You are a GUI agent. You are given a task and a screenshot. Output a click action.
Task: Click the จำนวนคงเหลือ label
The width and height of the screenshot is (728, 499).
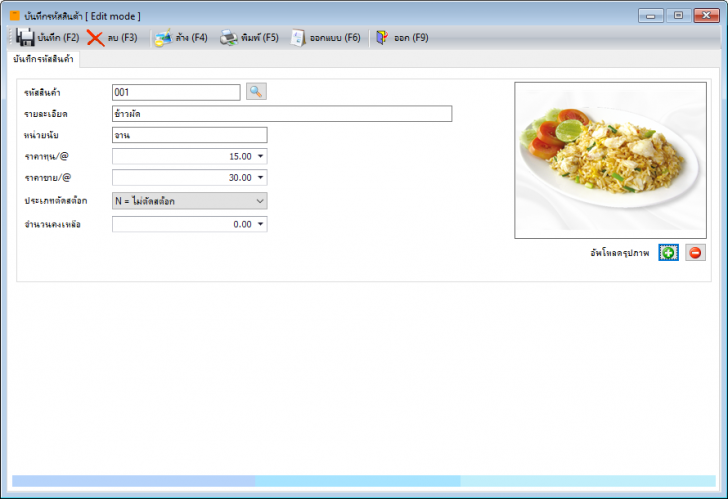pos(52,225)
